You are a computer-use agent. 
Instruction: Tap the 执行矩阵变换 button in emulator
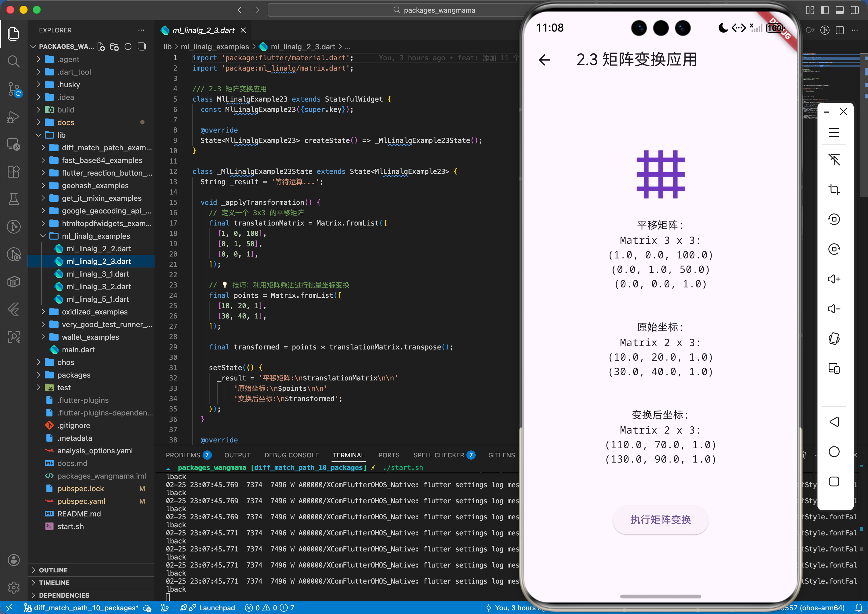[660, 520]
